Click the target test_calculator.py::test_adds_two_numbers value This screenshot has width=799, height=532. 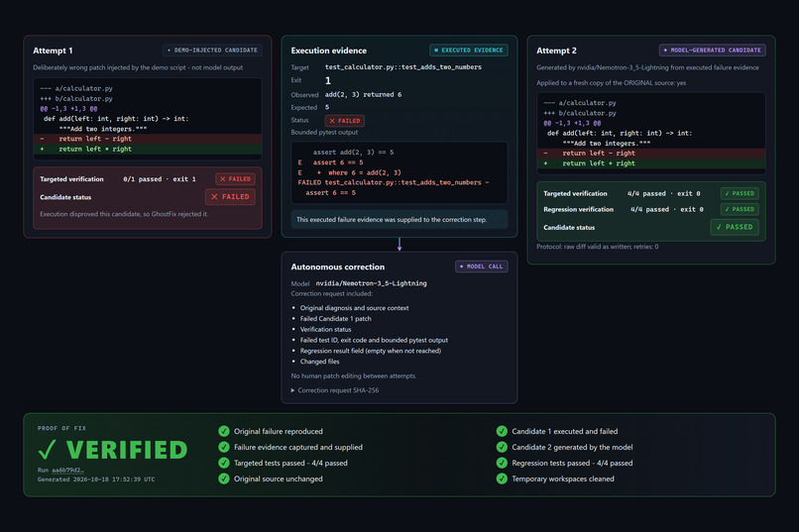coord(403,67)
